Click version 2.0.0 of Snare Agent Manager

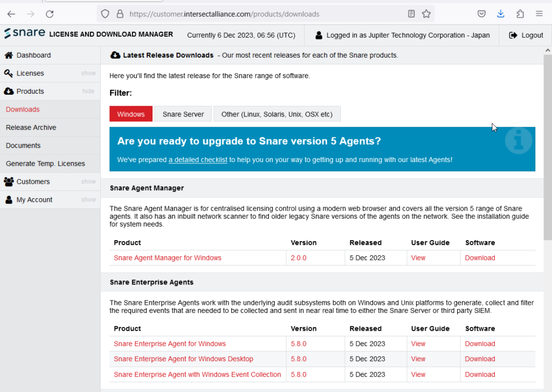click(x=299, y=258)
